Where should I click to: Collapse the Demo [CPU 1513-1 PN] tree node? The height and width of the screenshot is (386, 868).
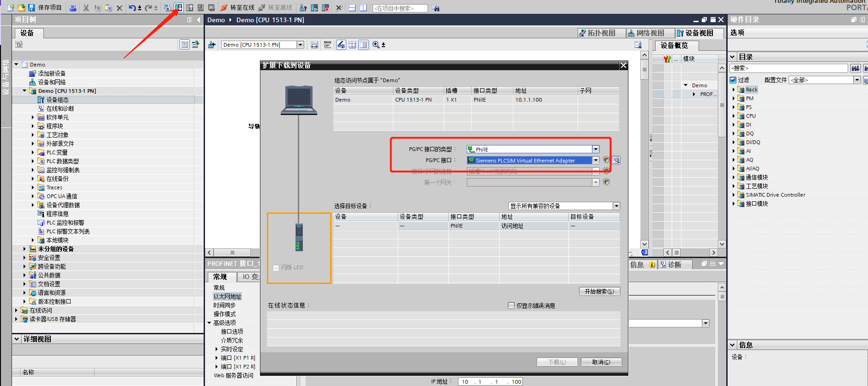pyautogui.click(x=24, y=91)
